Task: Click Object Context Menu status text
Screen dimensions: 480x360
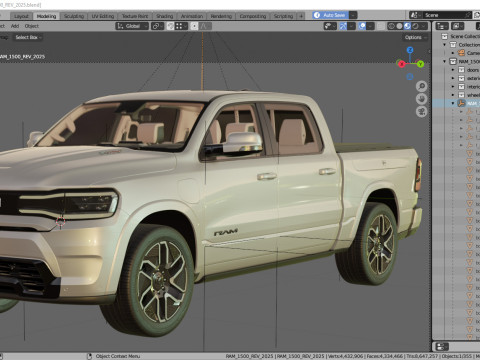Action: tap(118, 356)
